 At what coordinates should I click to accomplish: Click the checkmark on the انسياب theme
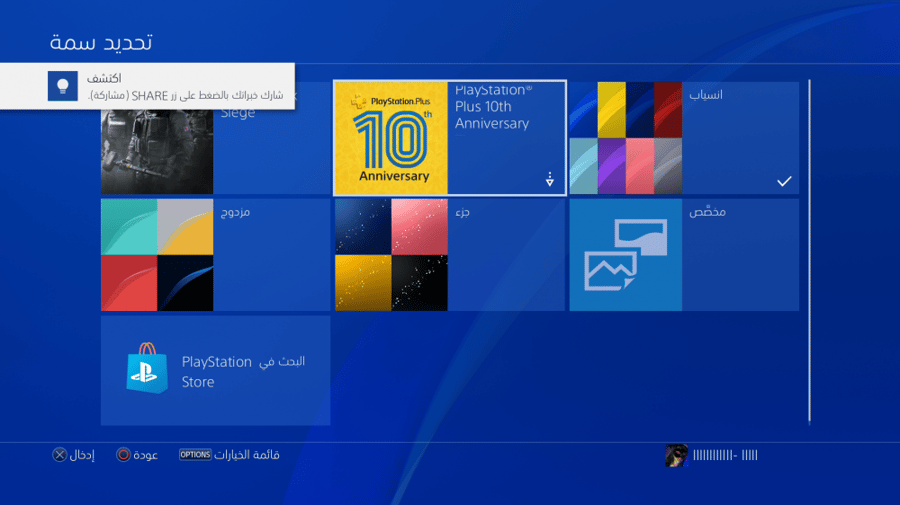(784, 181)
